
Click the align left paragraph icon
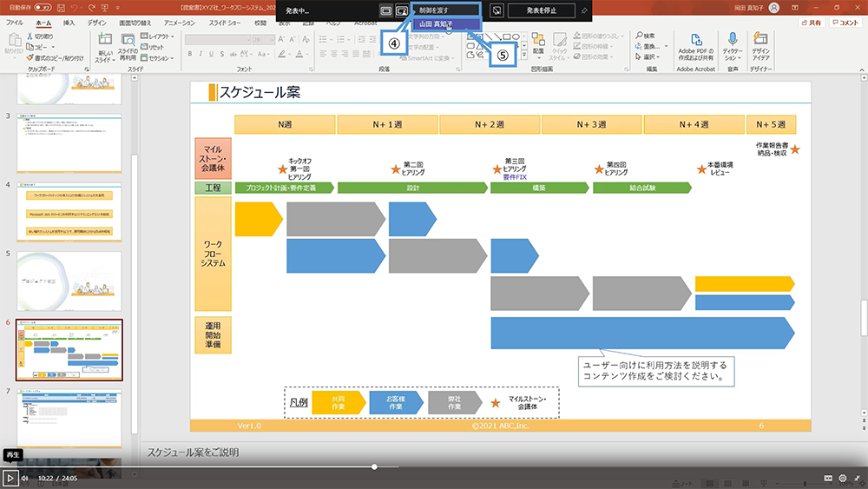pyautogui.click(x=323, y=54)
